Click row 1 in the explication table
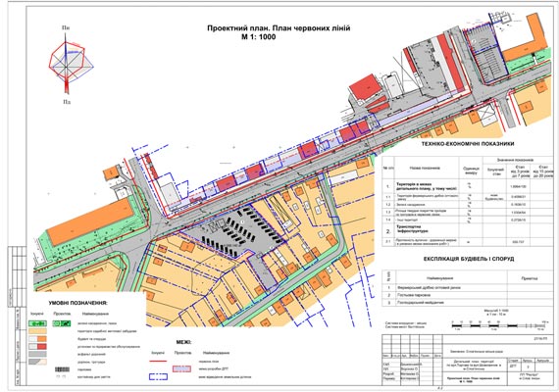 pyautogui.click(x=468, y=287)
